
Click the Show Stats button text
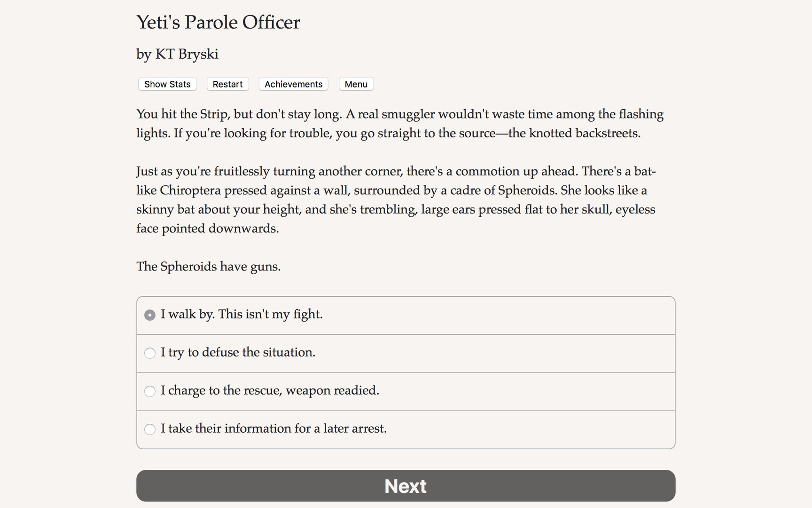167,84
